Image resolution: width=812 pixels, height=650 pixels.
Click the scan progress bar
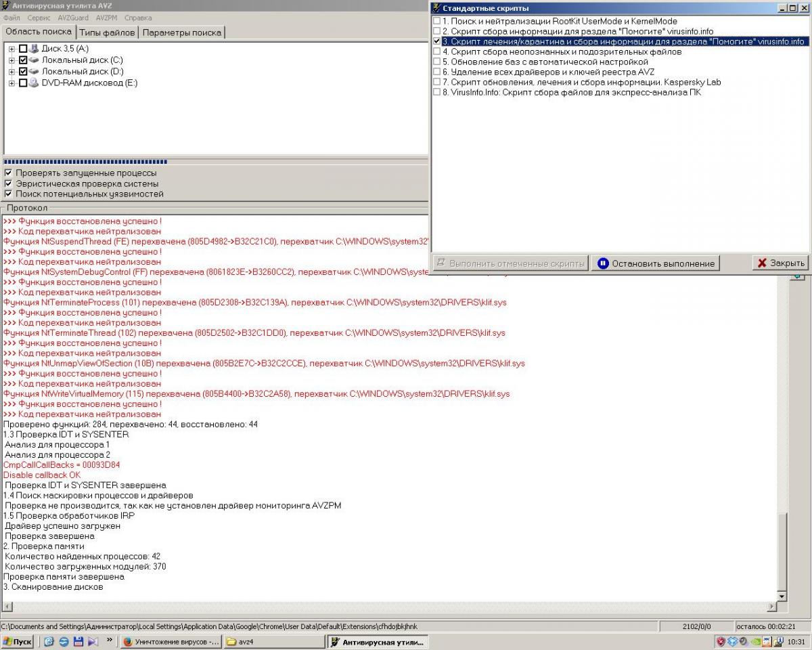(x=215, y=162)
